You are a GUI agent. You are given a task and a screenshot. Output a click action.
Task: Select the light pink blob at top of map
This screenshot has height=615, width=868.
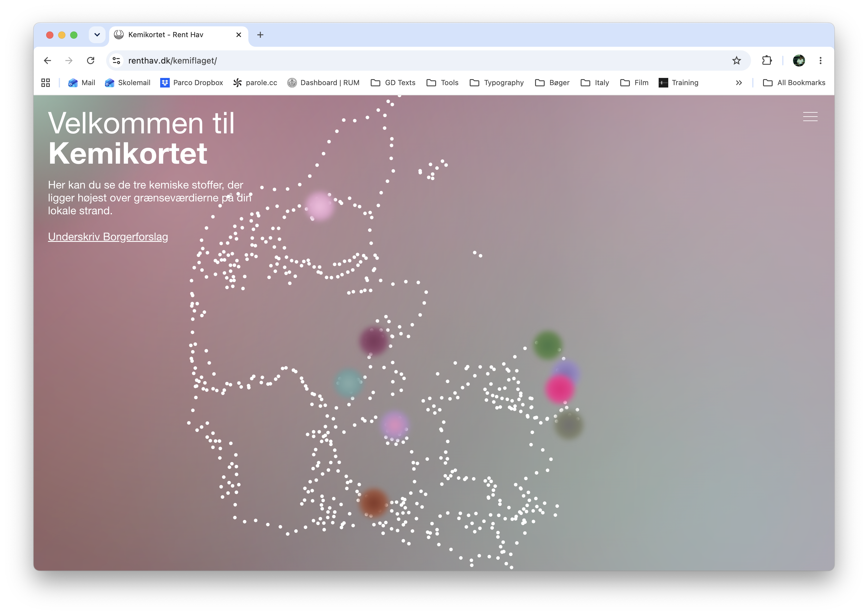pyautogui.click(x=319, y=206)
